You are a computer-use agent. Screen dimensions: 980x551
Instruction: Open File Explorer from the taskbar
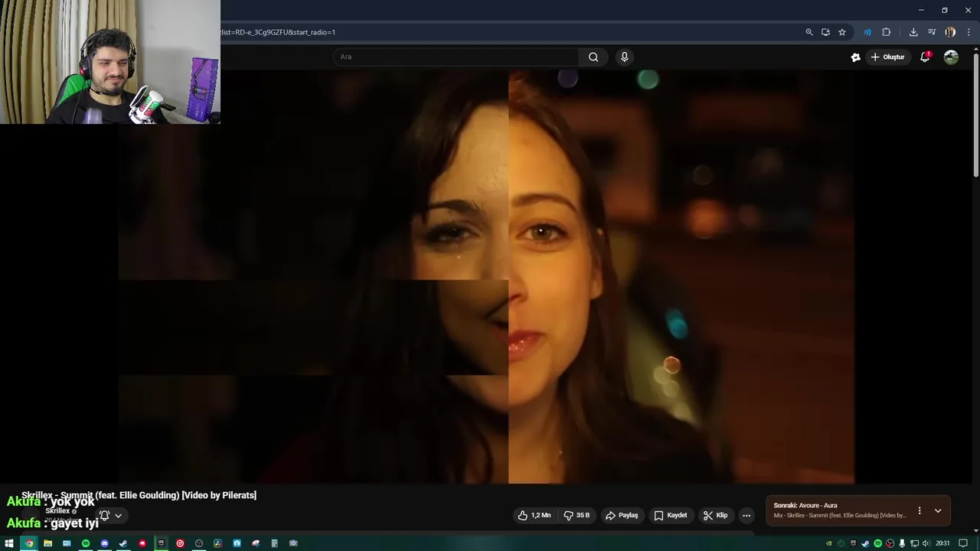(x=47, y=543)
